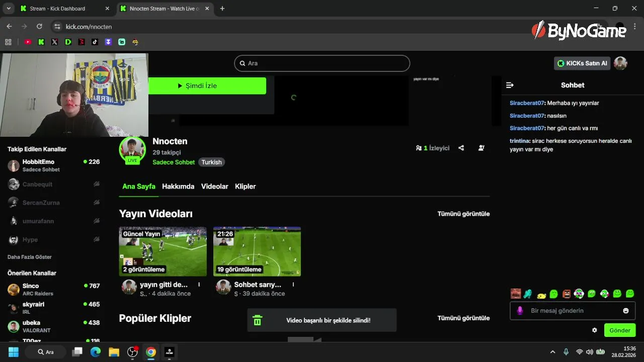
Task: Open site information icon beside URL
Action: pos(57,26)
